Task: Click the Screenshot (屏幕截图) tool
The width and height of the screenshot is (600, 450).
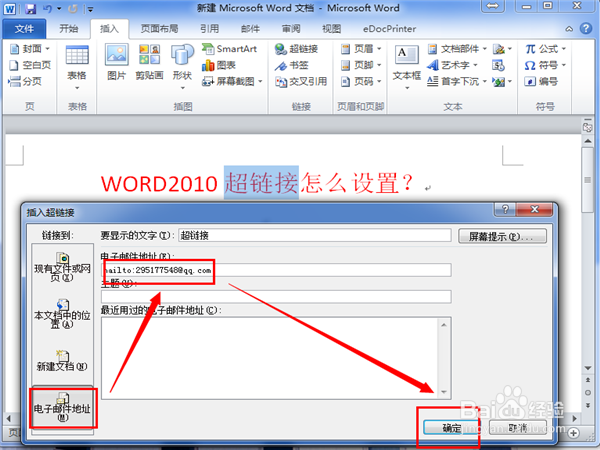Action: 232,81
